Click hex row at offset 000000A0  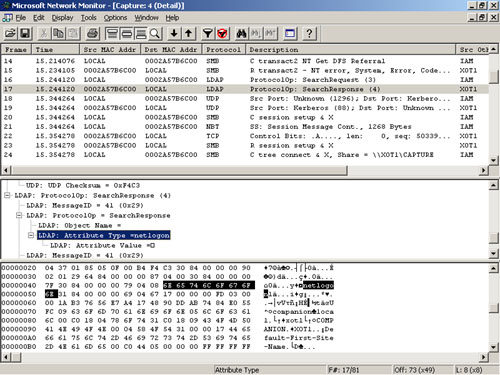point(168,338)
